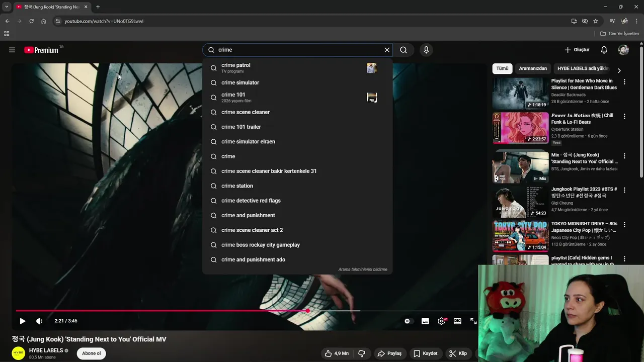Open the notifications bell
This screenshot has width=644, height=362.
tap(604, 50)
